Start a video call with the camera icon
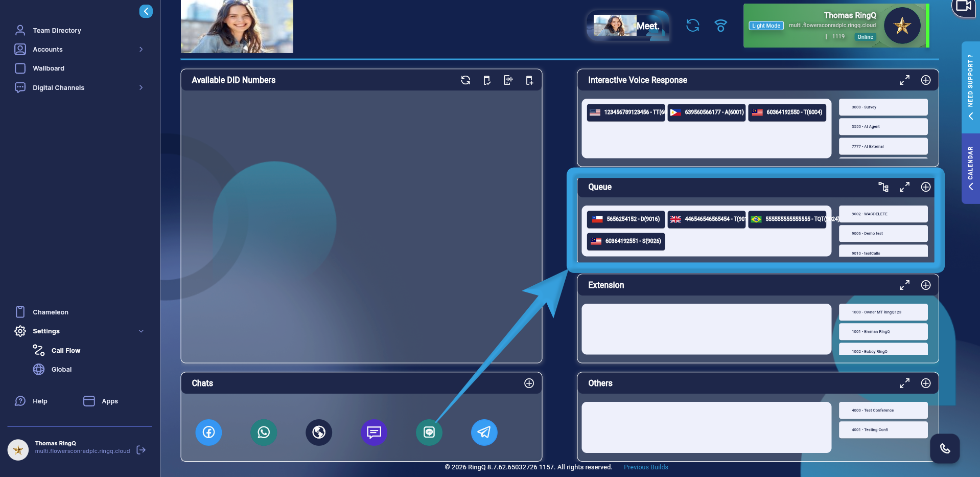Viewport: 980px width, 477px height. coord(964,7)
